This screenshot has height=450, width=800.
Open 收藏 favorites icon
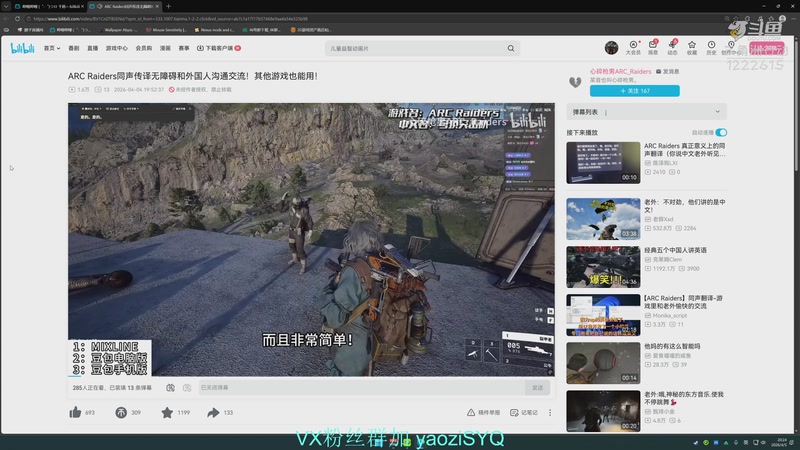(x=692, y=48)
